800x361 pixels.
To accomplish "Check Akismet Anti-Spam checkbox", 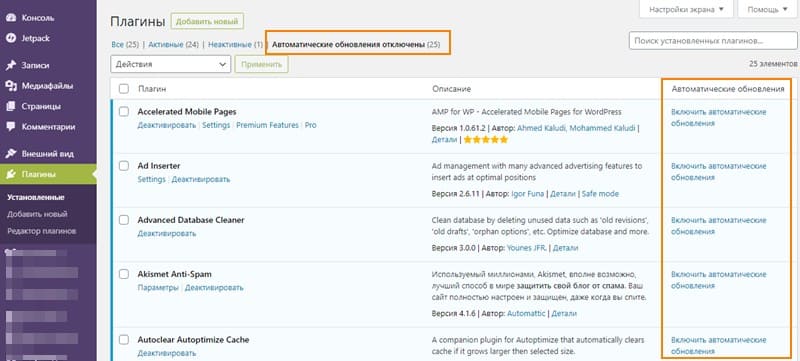I will [x=124, y=274].
